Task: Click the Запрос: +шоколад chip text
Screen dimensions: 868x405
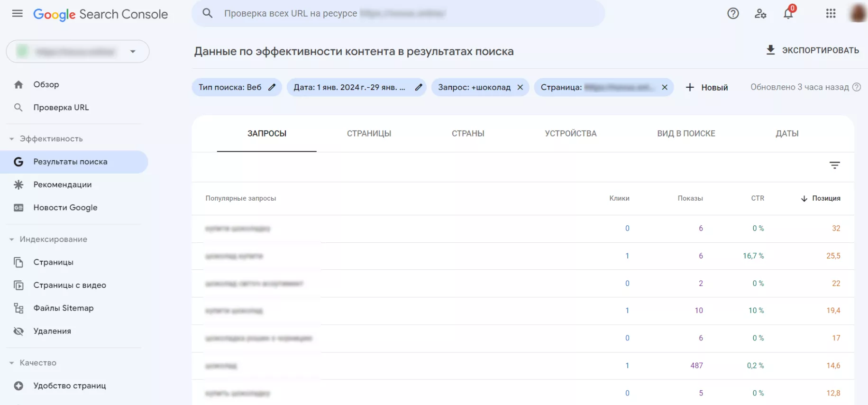Action: (x=474, y=87)
